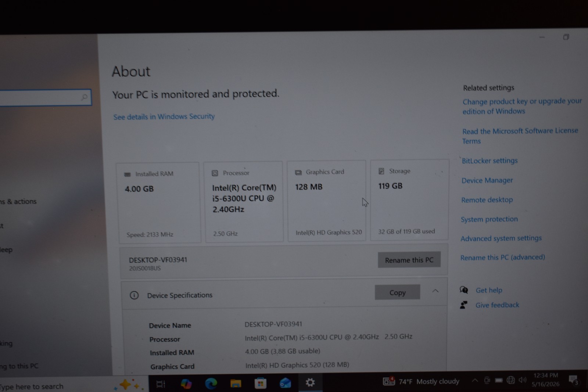The image size is (588, 392).
Task: Focus the Settings search field
Action: pos(45,98)
